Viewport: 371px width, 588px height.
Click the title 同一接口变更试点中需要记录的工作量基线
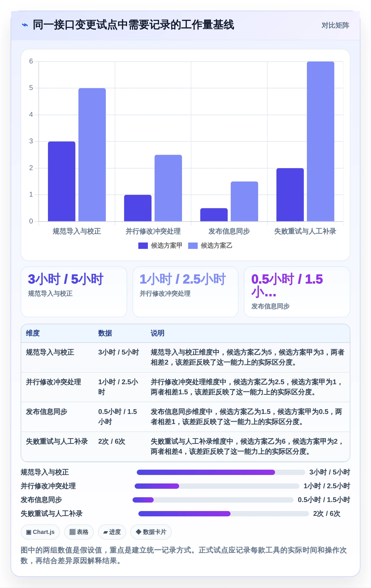[x=133, y=25]
